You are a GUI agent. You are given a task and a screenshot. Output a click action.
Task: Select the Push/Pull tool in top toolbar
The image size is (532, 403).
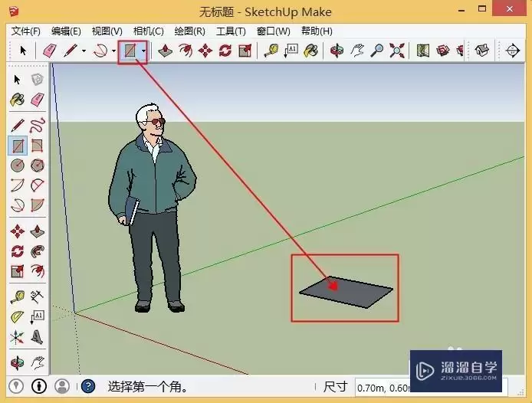click(x=165, y=51)
